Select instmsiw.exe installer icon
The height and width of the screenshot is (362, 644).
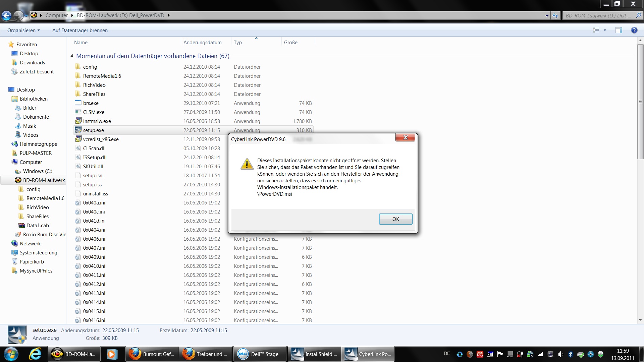coord(78,121)
